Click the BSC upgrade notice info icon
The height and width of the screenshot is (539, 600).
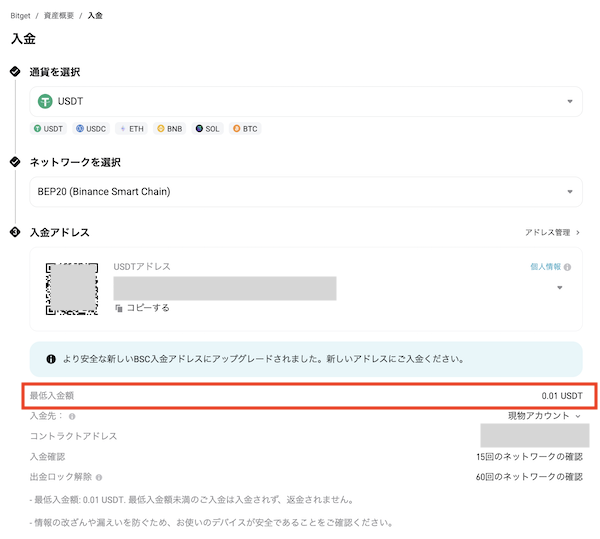[51, 359]
